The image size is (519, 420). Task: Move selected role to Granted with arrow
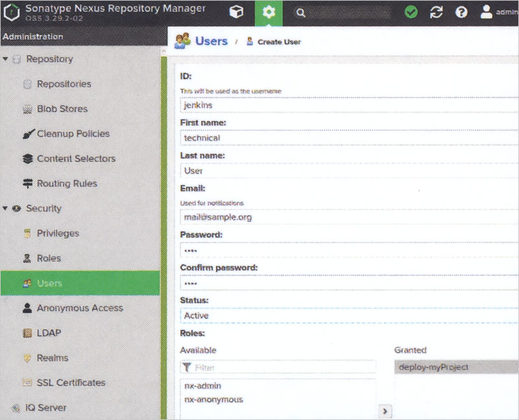point(385,411)
